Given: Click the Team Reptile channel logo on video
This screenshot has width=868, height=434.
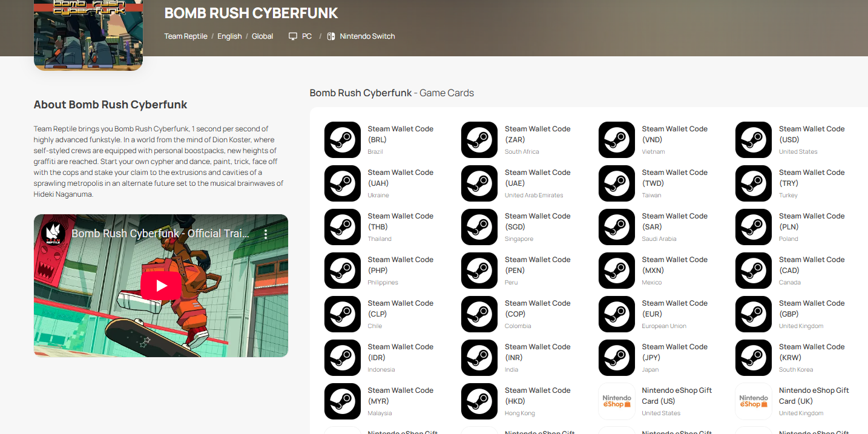Looking at the screenshot, I should point(53,234).
